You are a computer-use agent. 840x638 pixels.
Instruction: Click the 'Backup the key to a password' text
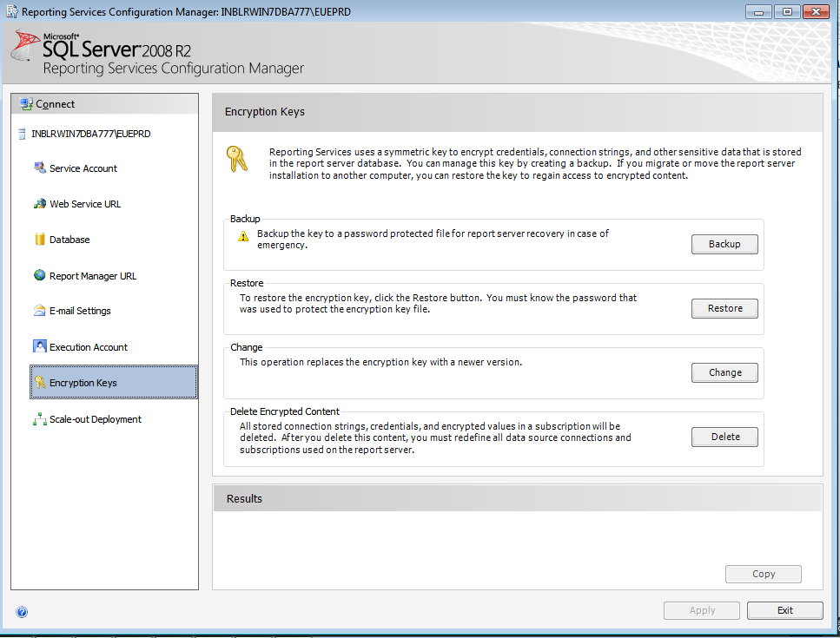pyautogui.click(x=433, y=240)
